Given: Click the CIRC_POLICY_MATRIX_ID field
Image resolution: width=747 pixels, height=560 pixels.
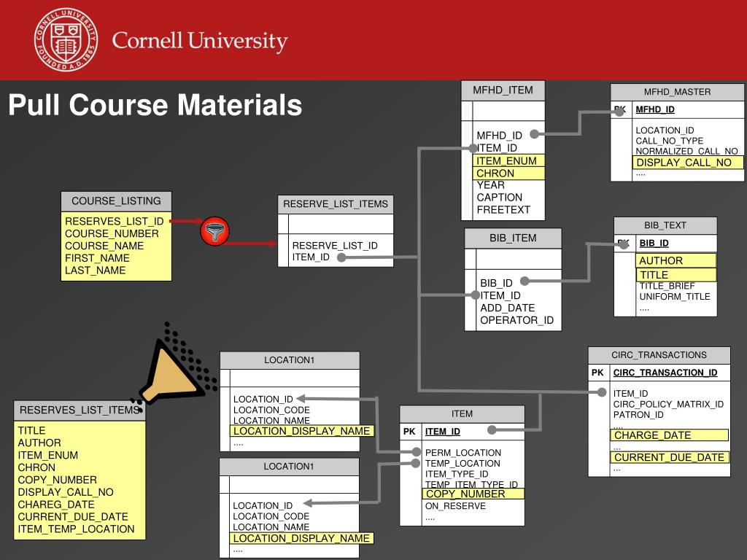Looking at the screenshot, I should point(668,404).
